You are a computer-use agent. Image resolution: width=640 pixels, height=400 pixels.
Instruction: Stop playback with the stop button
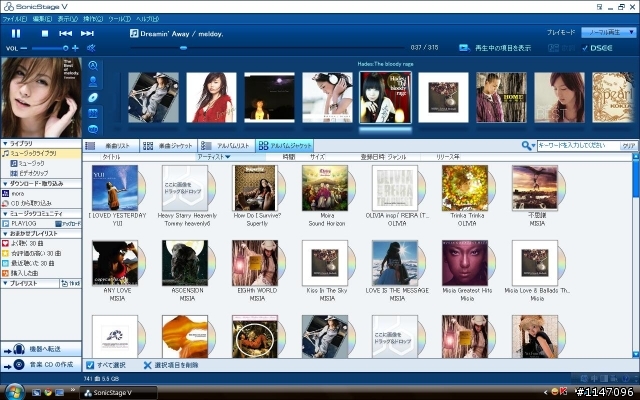point(45,33)
